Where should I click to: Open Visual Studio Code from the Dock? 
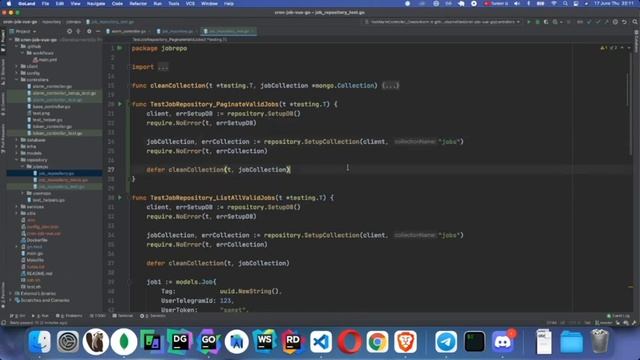point(321,341)
